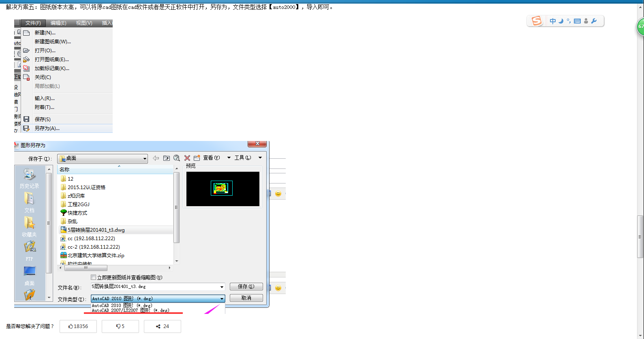The image size is (644, 339).
Task: Click the 保存(S) floppy icon in menu
Action: (x=26, y=119)
